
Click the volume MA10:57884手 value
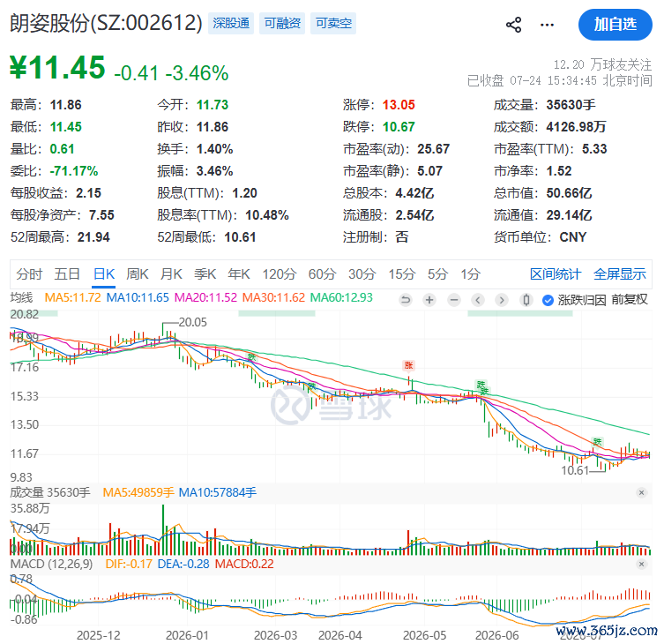pyautogui.click(x=218, y=492)
